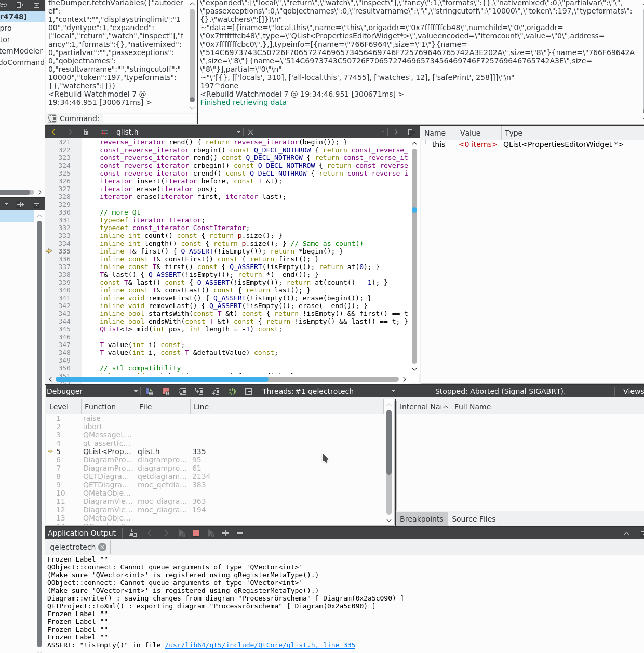This screenshot has height=653, width=644.
Task: Click the Step Into icon in debugger toolbar
Action: point(199,391)
